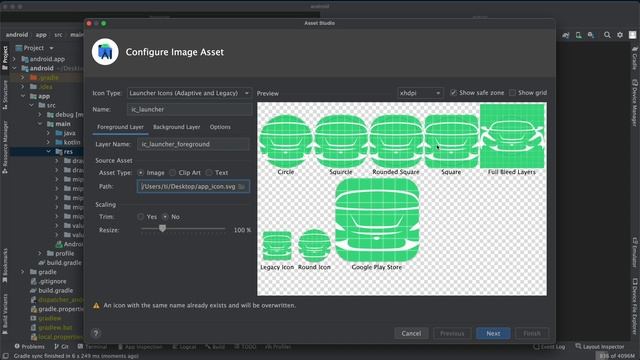Image resolution: width=640 pixels, height=360 pixels.
Task: Click the Search Everywhere magnifier icon
Action: click(x=607, y=35)
